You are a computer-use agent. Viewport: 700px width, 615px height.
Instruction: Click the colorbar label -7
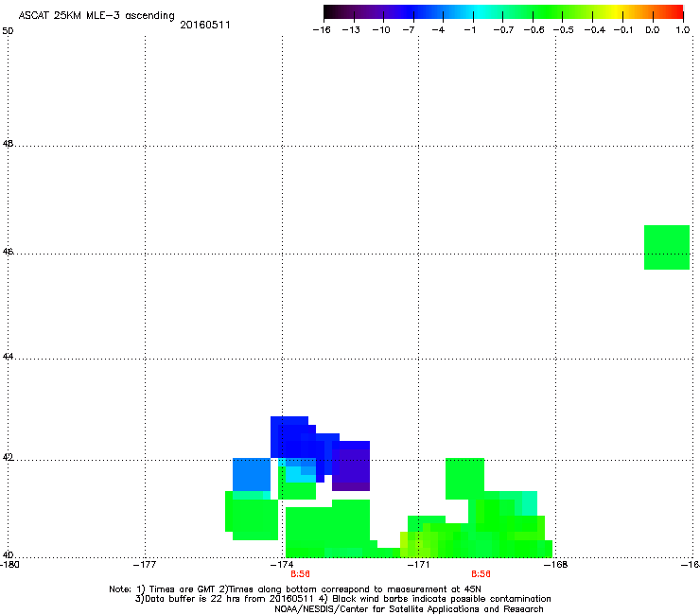tap(409, 30)
